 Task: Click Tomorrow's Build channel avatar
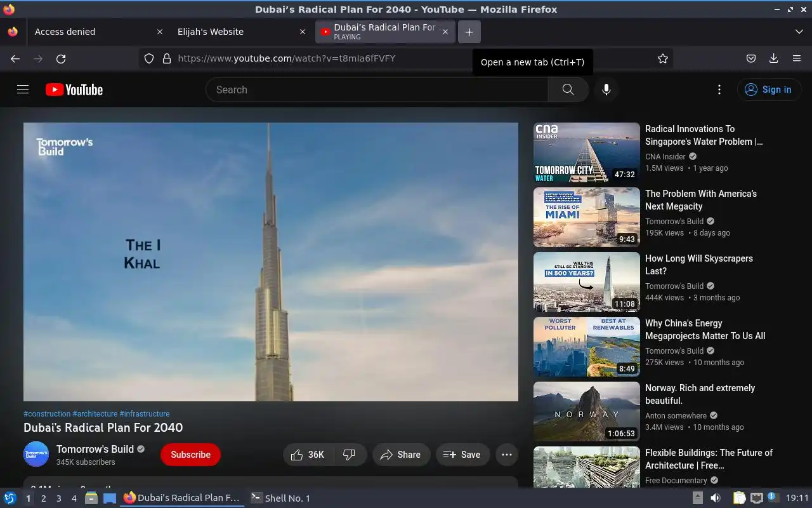pyautogui.click(x=36, y=454)
